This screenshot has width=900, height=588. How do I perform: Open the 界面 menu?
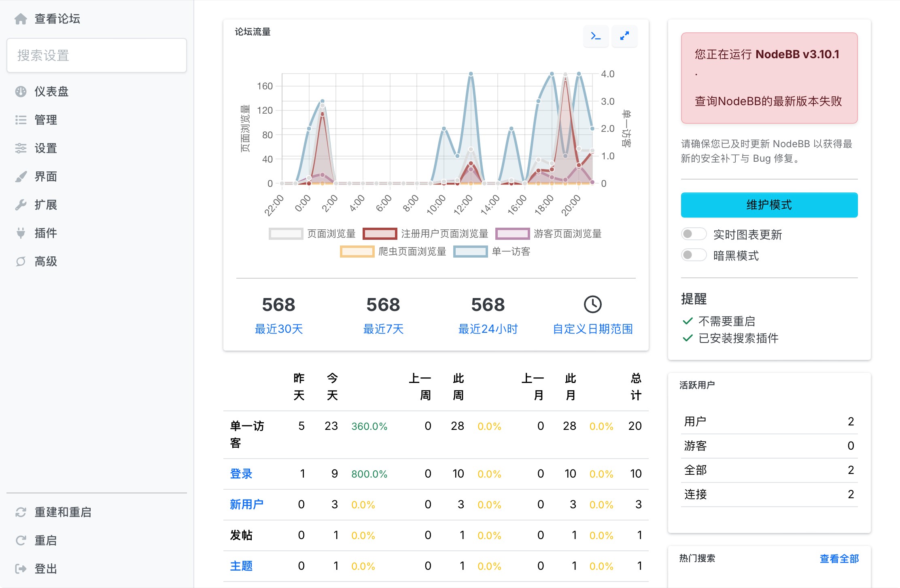pyautogui.click(x=46, y=177)
